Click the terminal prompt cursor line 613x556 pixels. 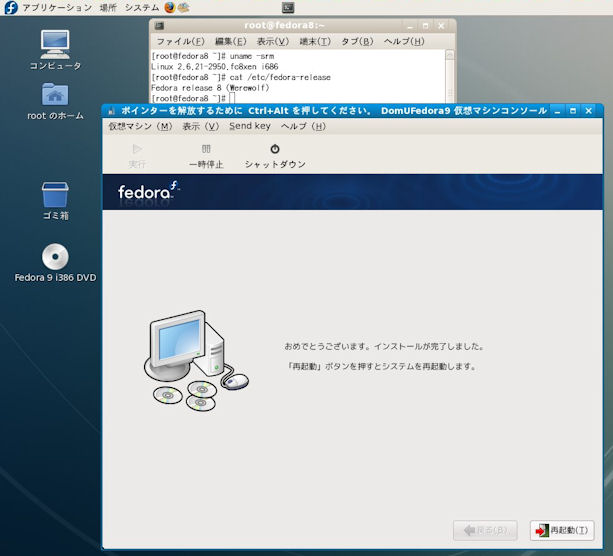click(194, 98)
